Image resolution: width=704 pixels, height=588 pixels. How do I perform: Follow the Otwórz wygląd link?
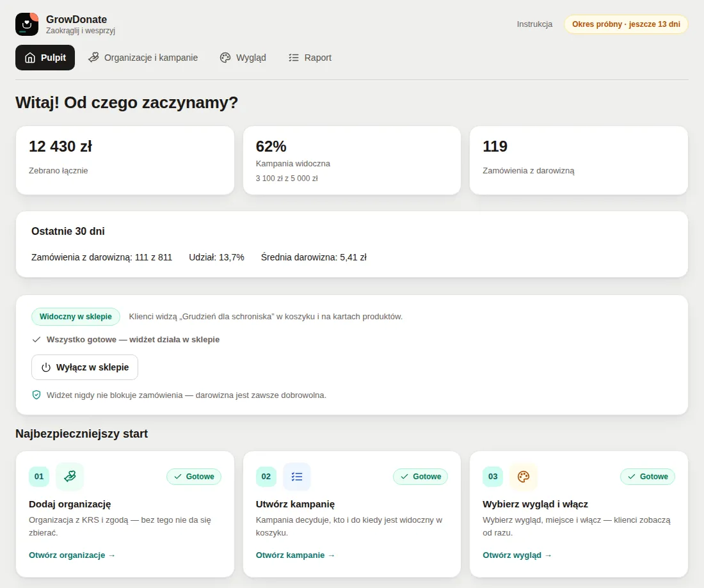(517, 555)
